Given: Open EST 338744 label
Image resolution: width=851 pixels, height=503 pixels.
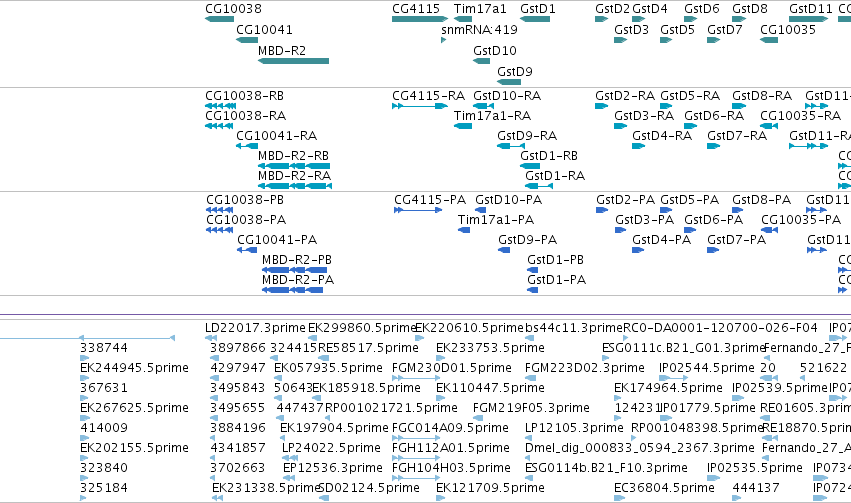Looking at the screenshot, I should 104,348.
